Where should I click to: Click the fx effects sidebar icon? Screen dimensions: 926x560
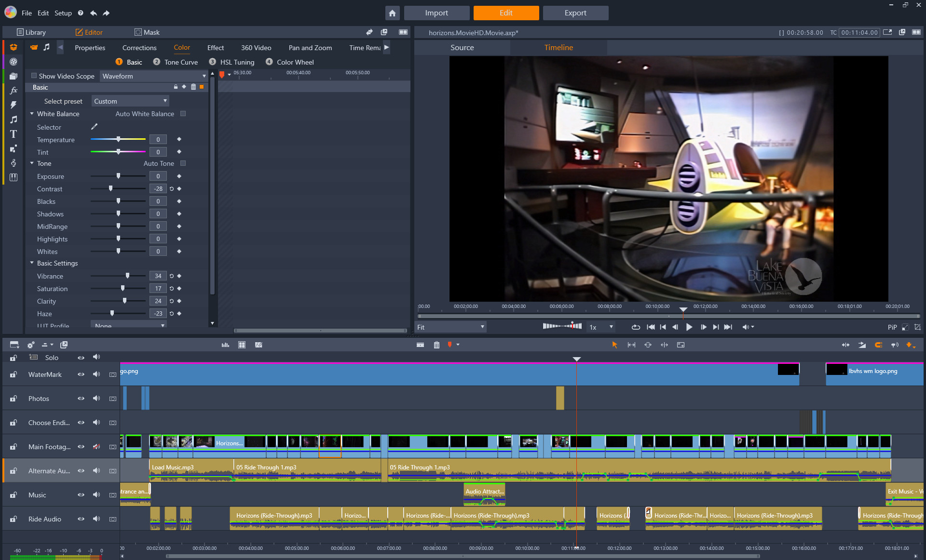[14, 90]
